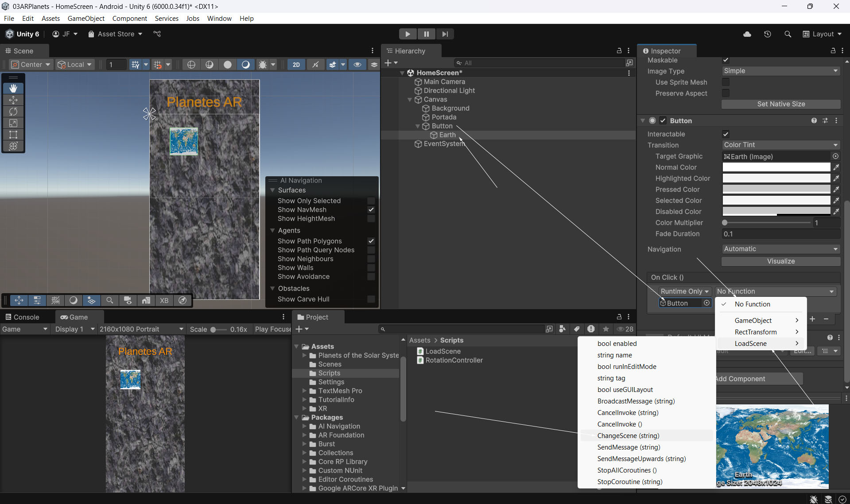
Task: Open the Transition Color Tint dropdown
Action: [780, 145]
